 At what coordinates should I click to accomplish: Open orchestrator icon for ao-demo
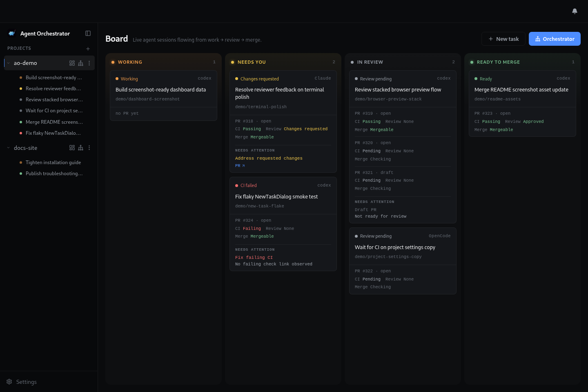(x=80, y=63)
